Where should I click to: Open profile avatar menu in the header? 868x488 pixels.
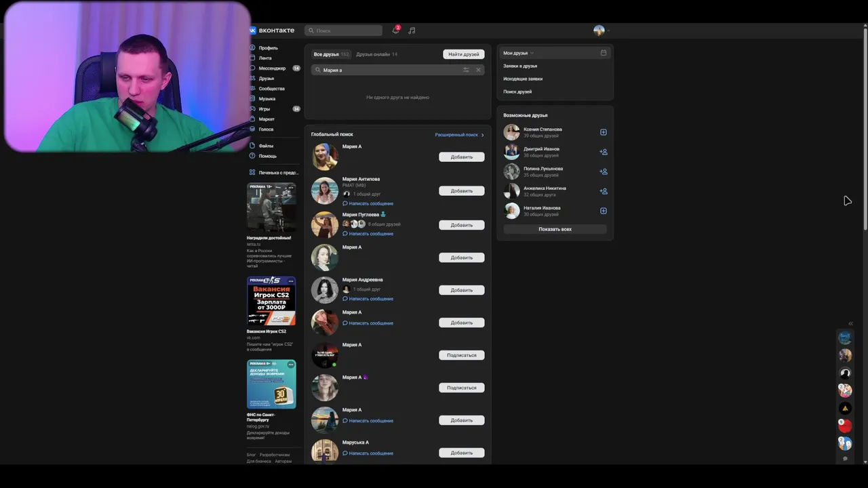point(601,30)
